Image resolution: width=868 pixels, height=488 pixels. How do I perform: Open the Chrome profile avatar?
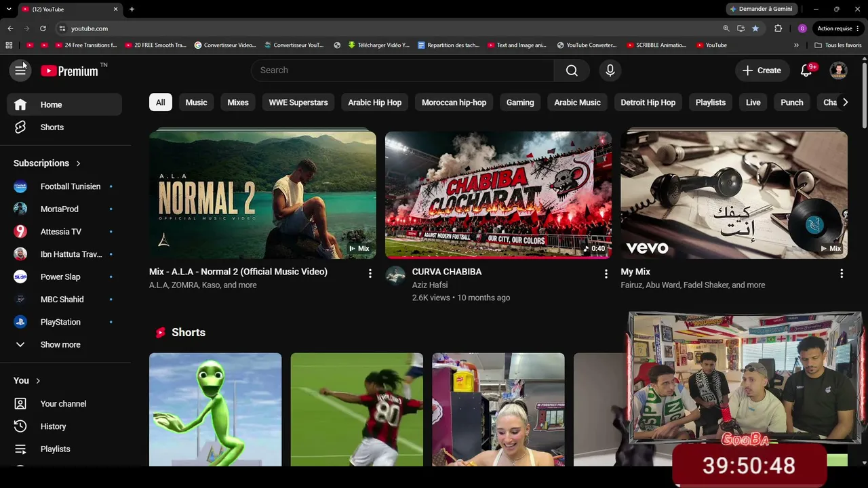pyautogui.click(x=802, y=28)
